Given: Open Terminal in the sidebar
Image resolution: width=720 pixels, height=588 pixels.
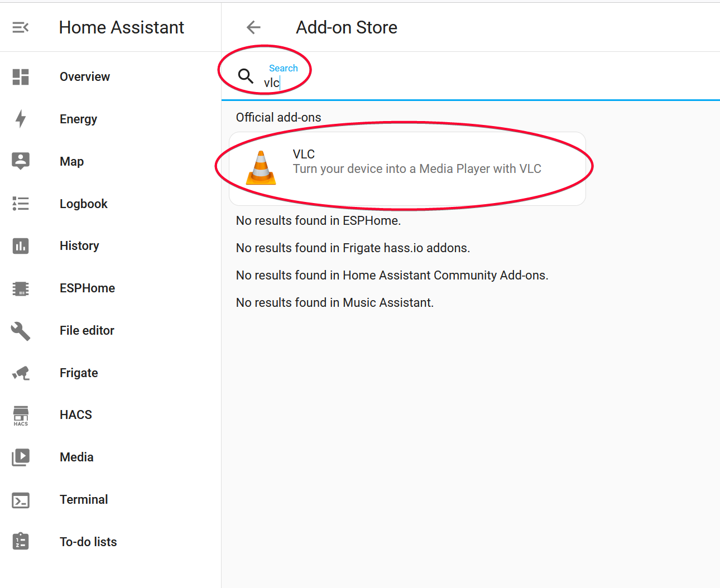Looking at the screenshot, I should [x=111, y=500].
